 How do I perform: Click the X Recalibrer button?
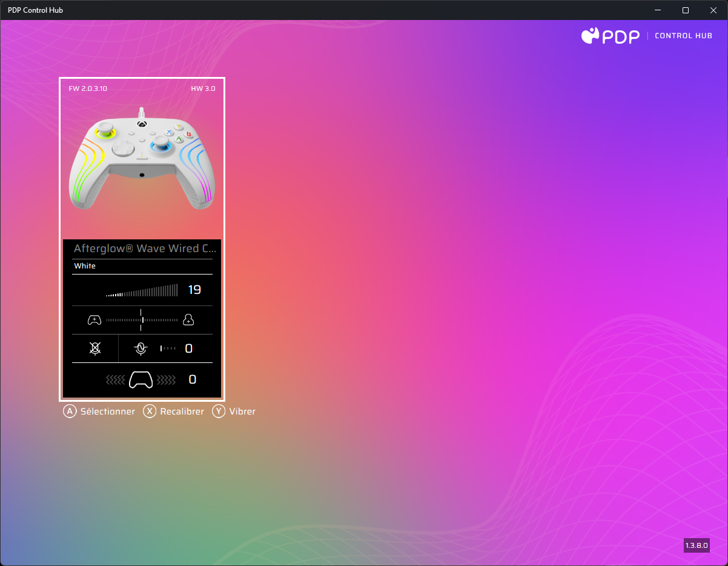point(174,411)
